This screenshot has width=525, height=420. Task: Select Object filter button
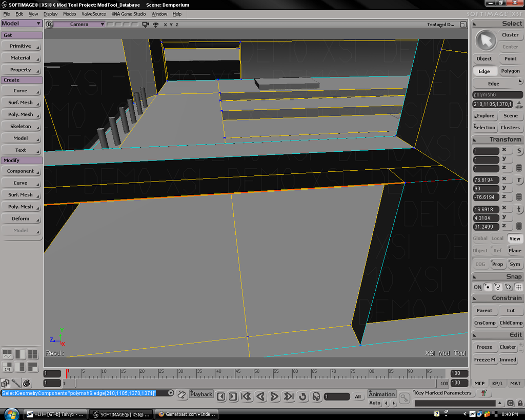pyautogui.click(x=484, y=58)
